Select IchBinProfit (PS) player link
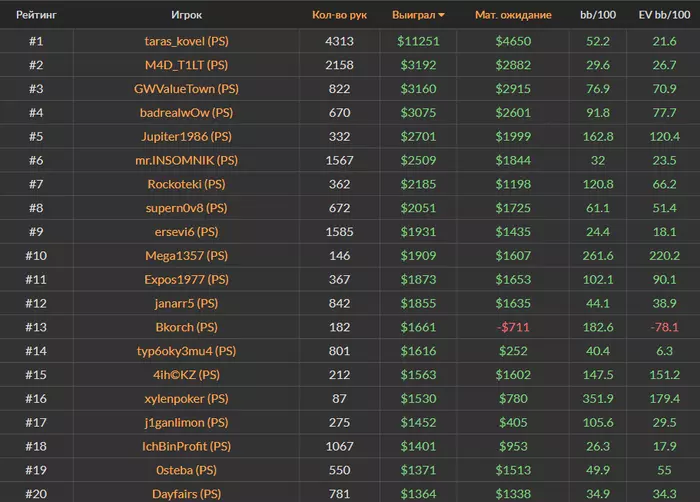The width and height of the screenshot is (700, 502). point(187,446)
